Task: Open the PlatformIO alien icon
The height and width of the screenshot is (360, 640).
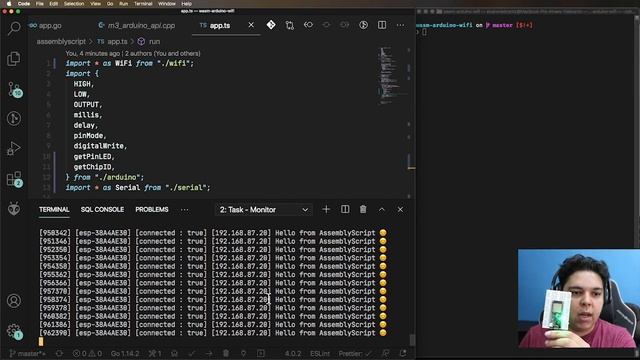Action: [14, 209]
